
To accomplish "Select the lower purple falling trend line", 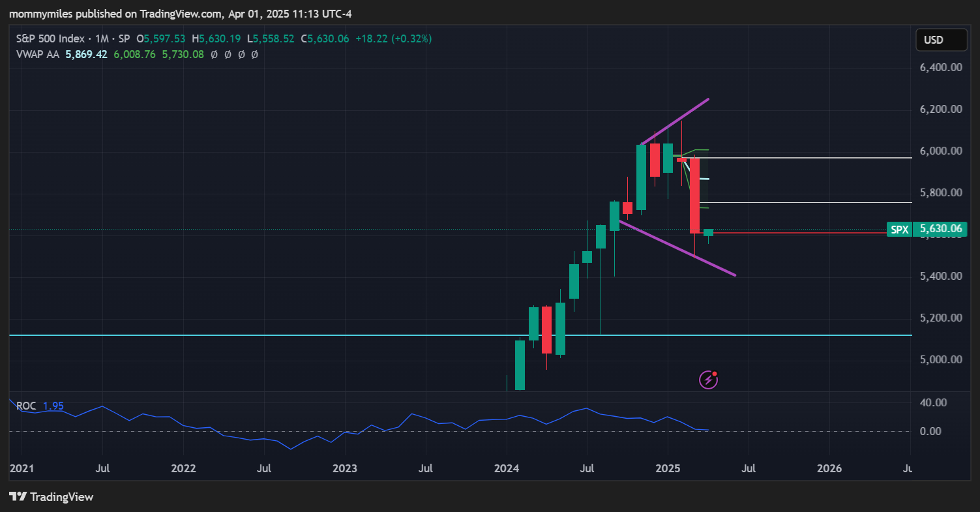I will click(678, 248).
